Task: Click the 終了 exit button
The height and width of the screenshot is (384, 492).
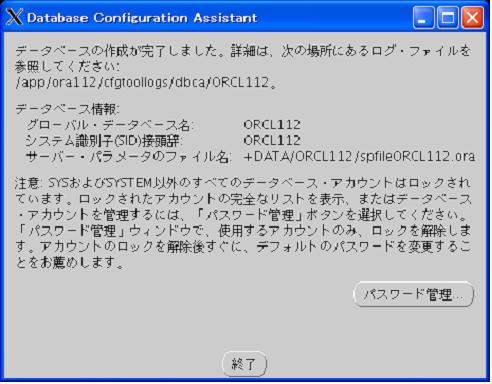Action: coord(244,363)
